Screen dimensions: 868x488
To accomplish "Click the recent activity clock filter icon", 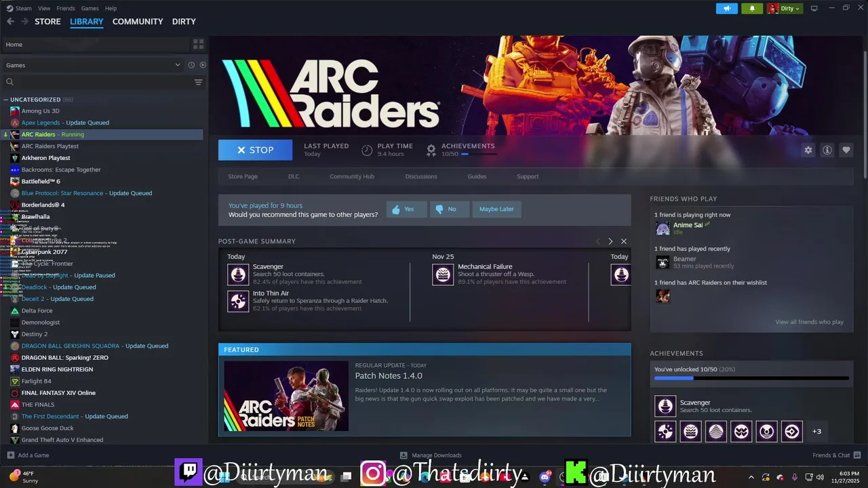I will tap(191, 65).
